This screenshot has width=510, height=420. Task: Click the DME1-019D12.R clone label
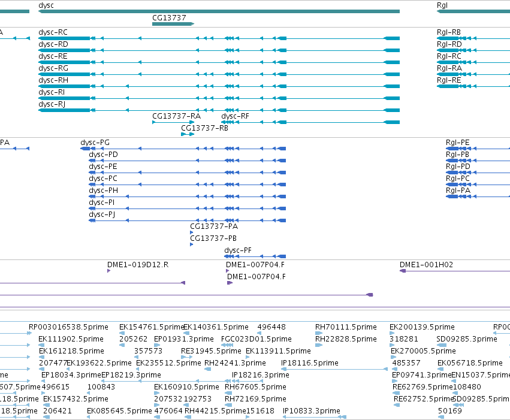(x=138, y=265)
